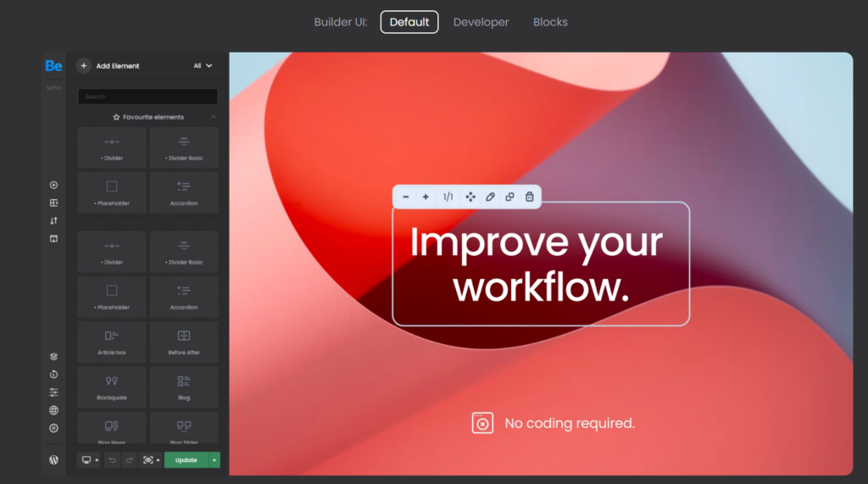Click the plus icon in heading toolbar

pyautogui.click(x=426, y=197)
